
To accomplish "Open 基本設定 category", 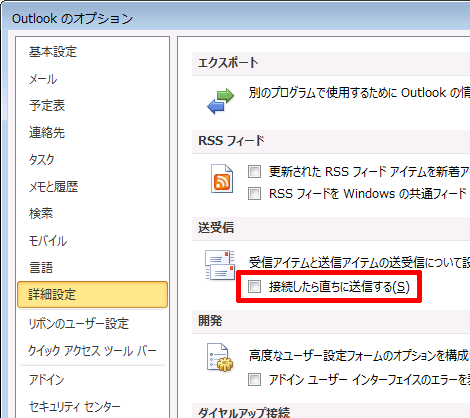I will [x=92, y=52].
